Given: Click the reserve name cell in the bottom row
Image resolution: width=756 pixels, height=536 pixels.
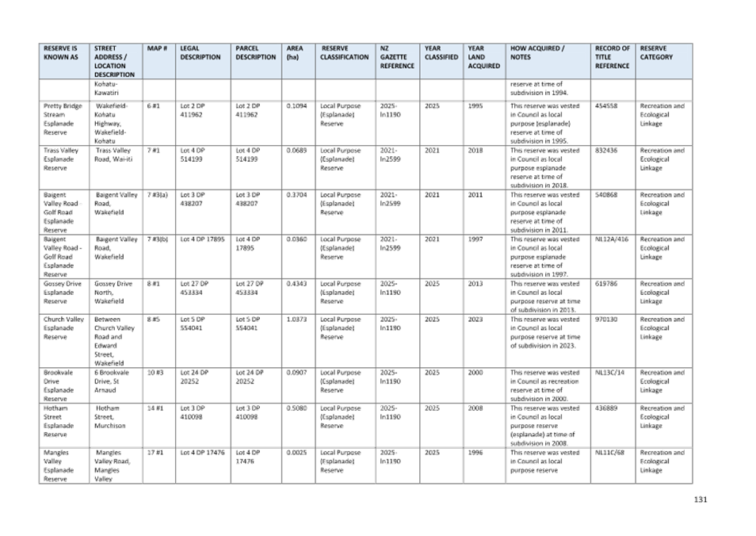Looking at the screenshot, I should [x=62, y=464].
